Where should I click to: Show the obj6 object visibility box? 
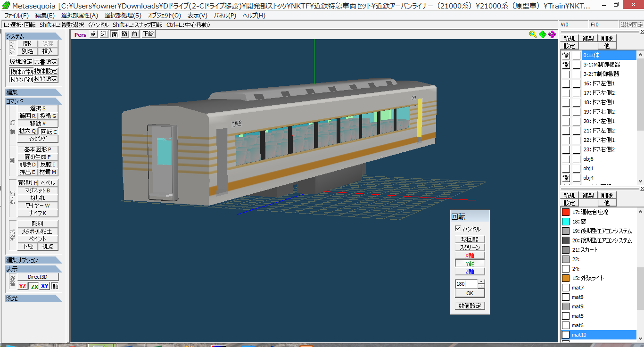click(x=566, y=159)
